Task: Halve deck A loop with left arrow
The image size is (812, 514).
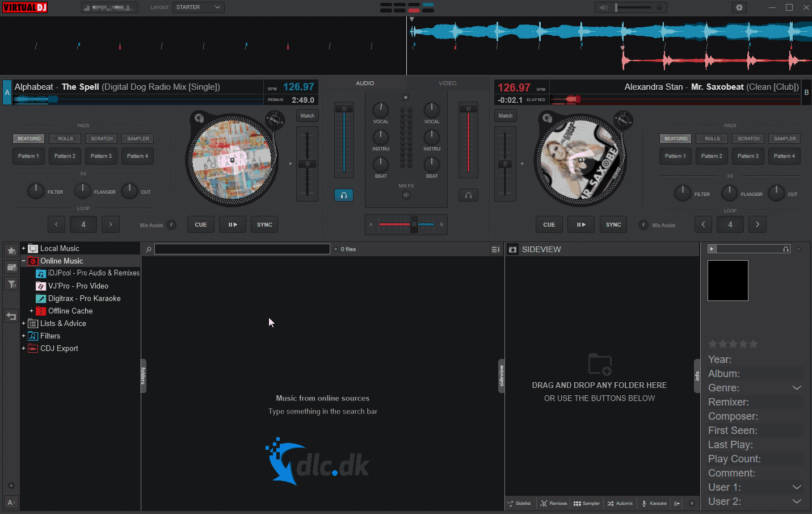Action: [x=56, y=224]
